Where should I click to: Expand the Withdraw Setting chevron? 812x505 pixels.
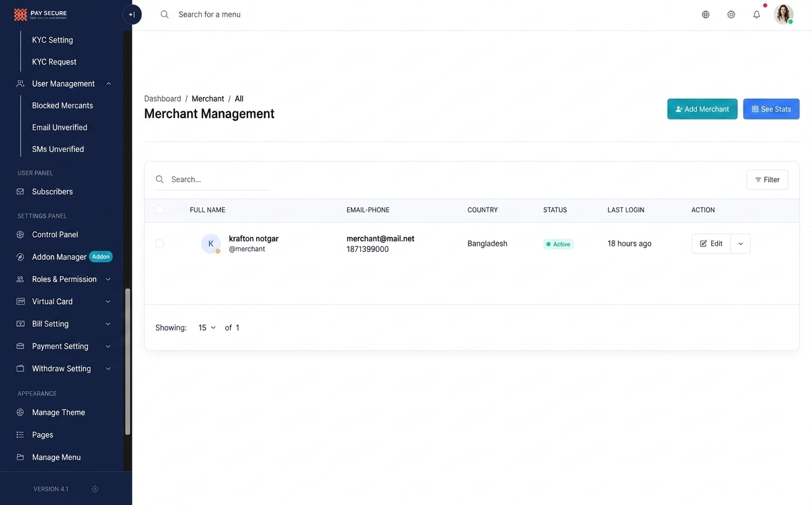[108, 368]
